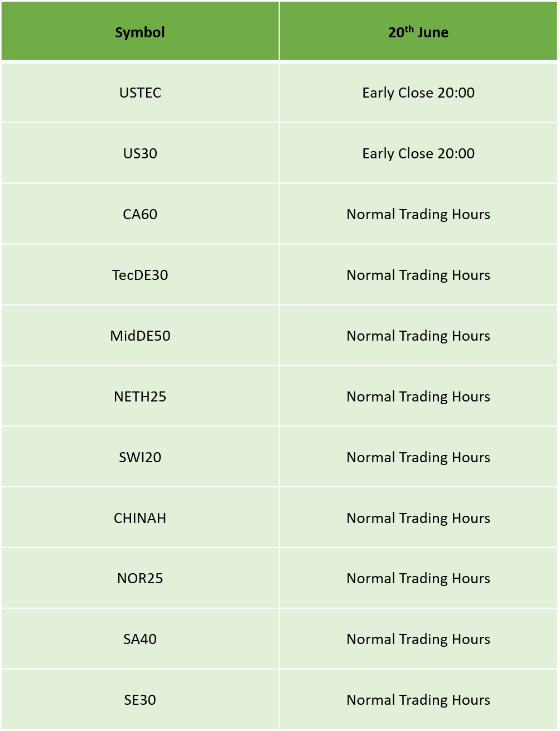Click the SE30 symbol cell
560x731 pixels.
pos(140,700)
